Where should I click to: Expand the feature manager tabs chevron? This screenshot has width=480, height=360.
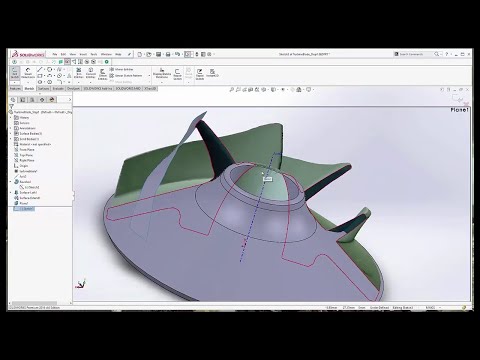(x=70, y=100)
